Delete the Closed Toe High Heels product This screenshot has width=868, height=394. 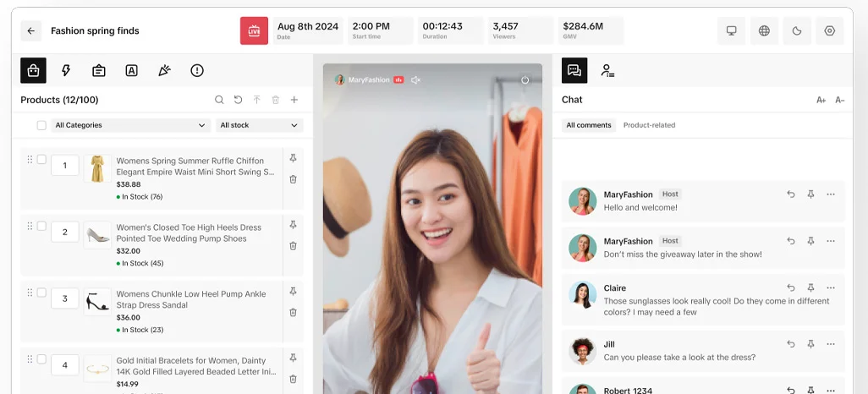pos(294,246)
